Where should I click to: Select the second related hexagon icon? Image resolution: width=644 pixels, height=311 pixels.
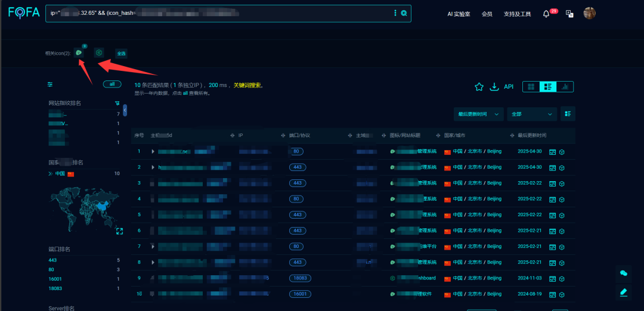point(99,52)
